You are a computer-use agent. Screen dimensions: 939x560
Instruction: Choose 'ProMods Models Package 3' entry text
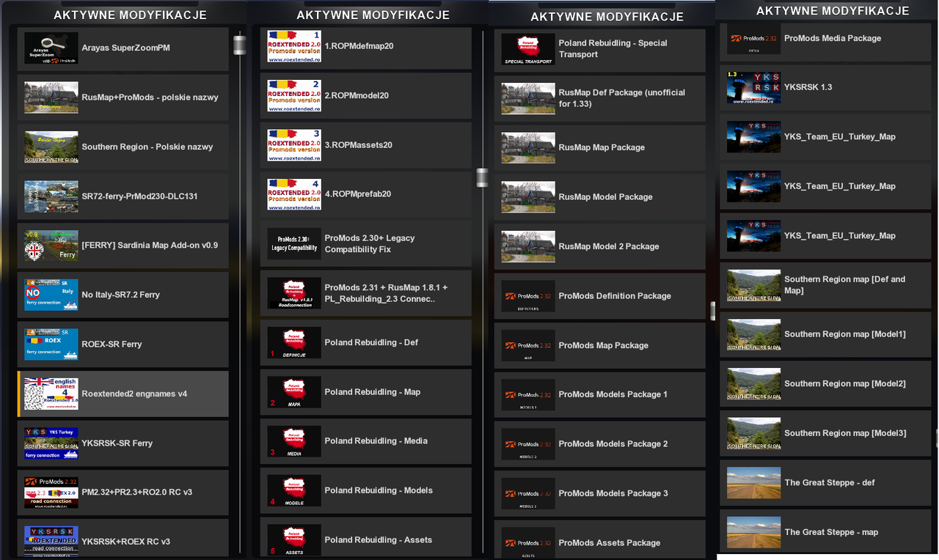point(613,493)
